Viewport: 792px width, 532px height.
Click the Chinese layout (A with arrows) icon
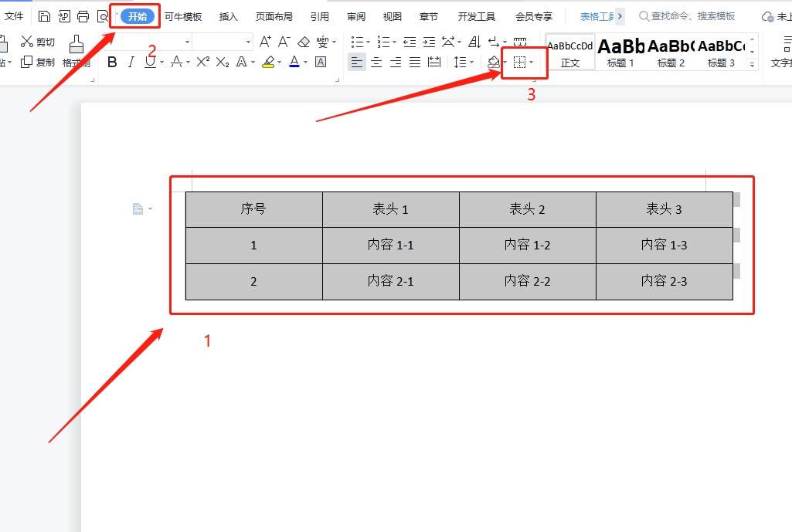click(448, 42)
